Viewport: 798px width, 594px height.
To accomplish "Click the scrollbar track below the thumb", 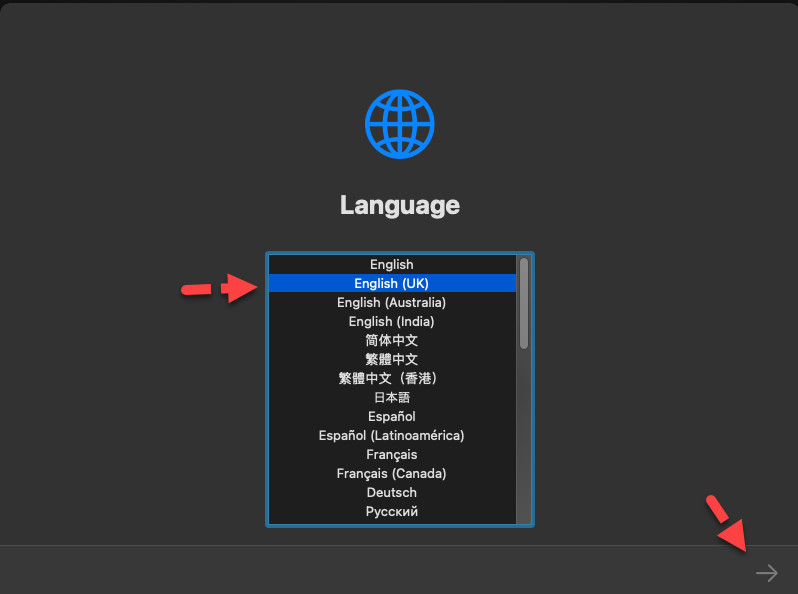I will 523,440.
